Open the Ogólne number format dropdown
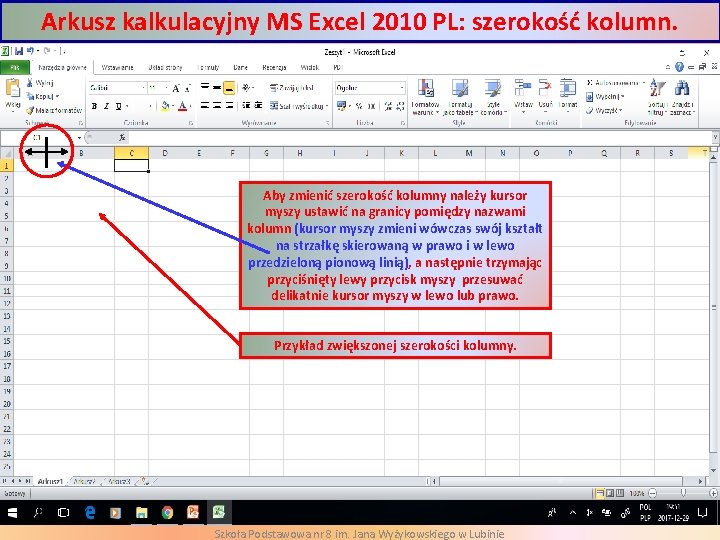The width and height of the screenshot is (720, 540). click(402, 88)
